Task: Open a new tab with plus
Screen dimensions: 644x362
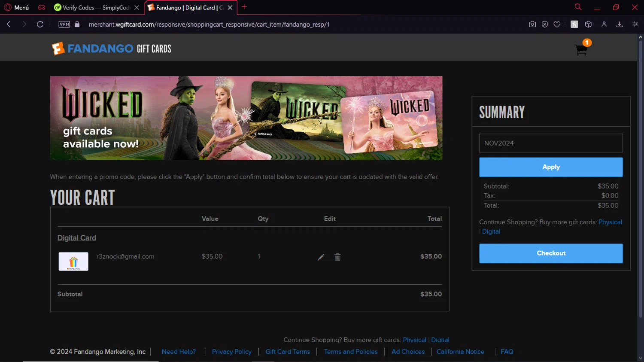Action: (x=244, y=7)
